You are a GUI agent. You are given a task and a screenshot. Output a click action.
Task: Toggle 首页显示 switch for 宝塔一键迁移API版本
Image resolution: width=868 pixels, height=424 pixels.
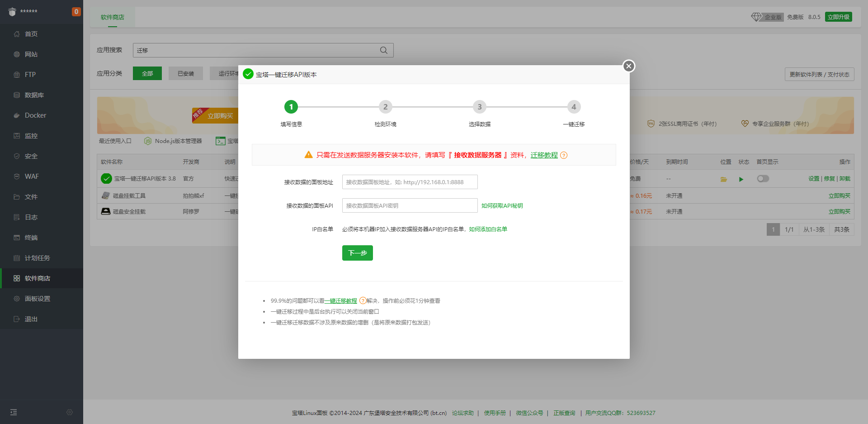click(x=763, y=179)
